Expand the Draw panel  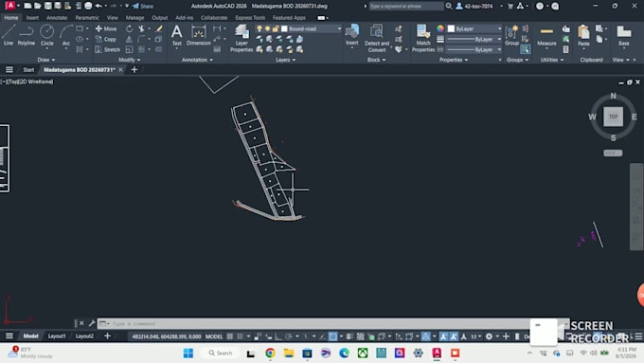[46, 60]
